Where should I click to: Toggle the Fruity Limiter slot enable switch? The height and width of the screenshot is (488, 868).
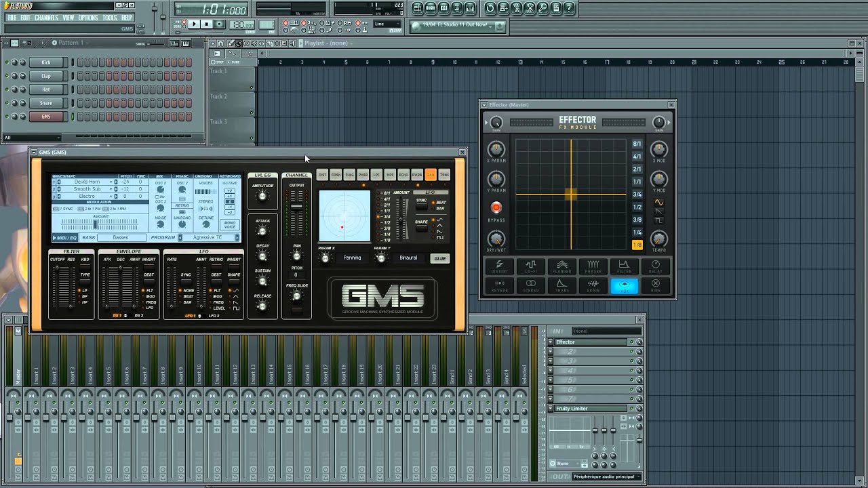[631, 409]
